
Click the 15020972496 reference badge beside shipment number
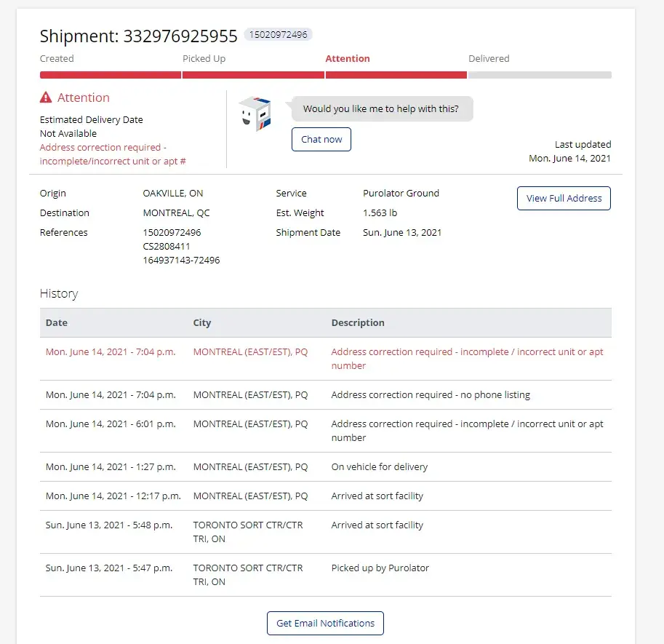(x=279, y=35)
